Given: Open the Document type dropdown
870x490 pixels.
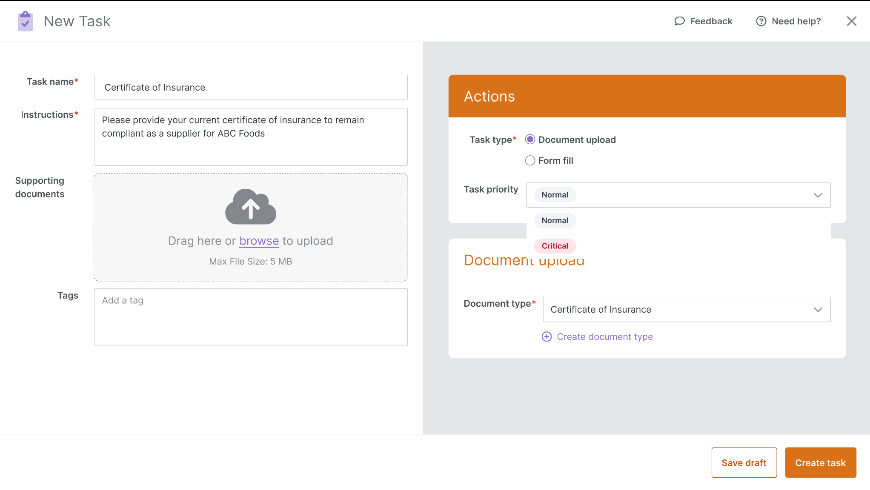Looking at the screenshot, I should point(686,310).
